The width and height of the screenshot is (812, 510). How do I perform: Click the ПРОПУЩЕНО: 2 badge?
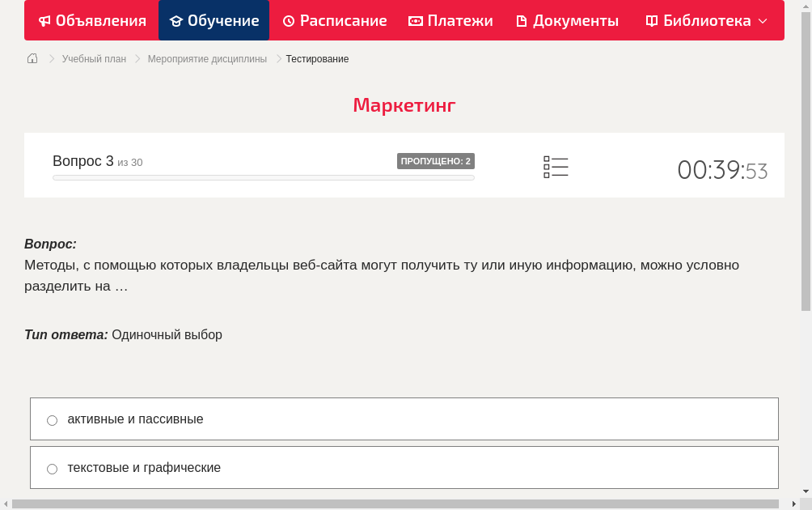436,160
